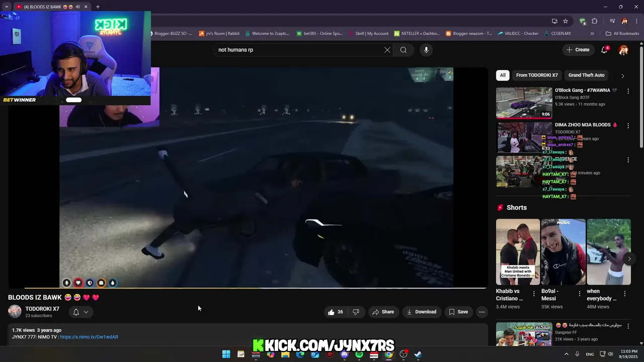
Task: Open the Extensions puzzle icon
Action: pyautogui.click(x=595, y=21)
